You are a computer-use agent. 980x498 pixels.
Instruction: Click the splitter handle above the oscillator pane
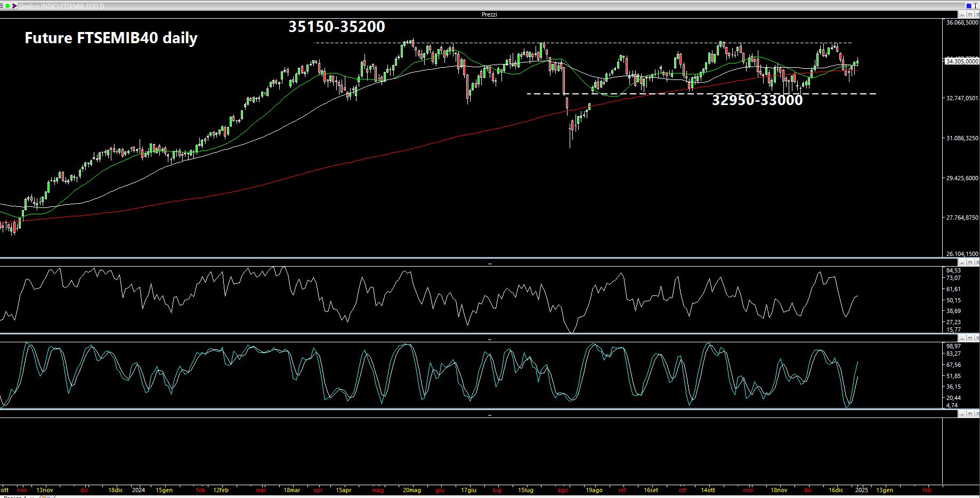point(490,338)
